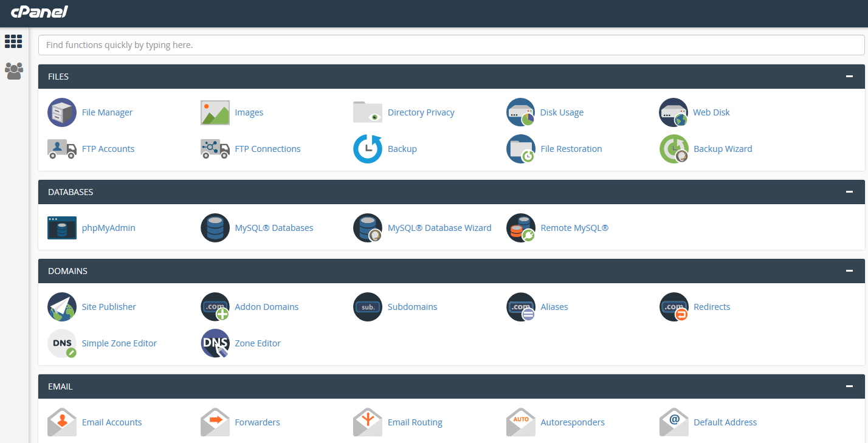Open the Directory Privacy link
The image size is (868, 443).
[421, 112]
